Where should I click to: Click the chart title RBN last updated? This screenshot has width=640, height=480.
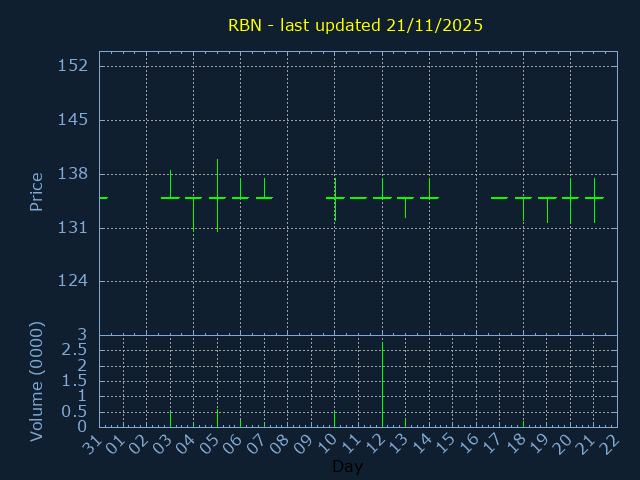(x=355, y=25)
